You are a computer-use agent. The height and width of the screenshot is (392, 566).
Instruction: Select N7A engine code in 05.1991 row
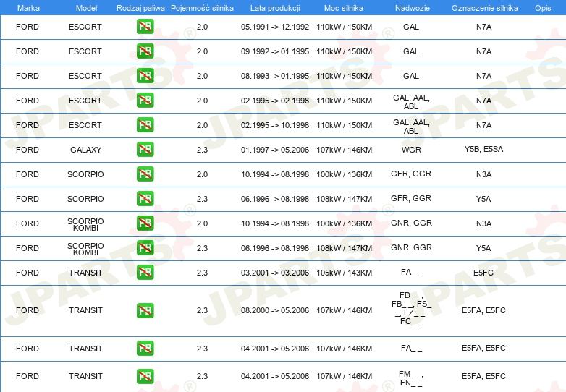[x=483, y=27]
